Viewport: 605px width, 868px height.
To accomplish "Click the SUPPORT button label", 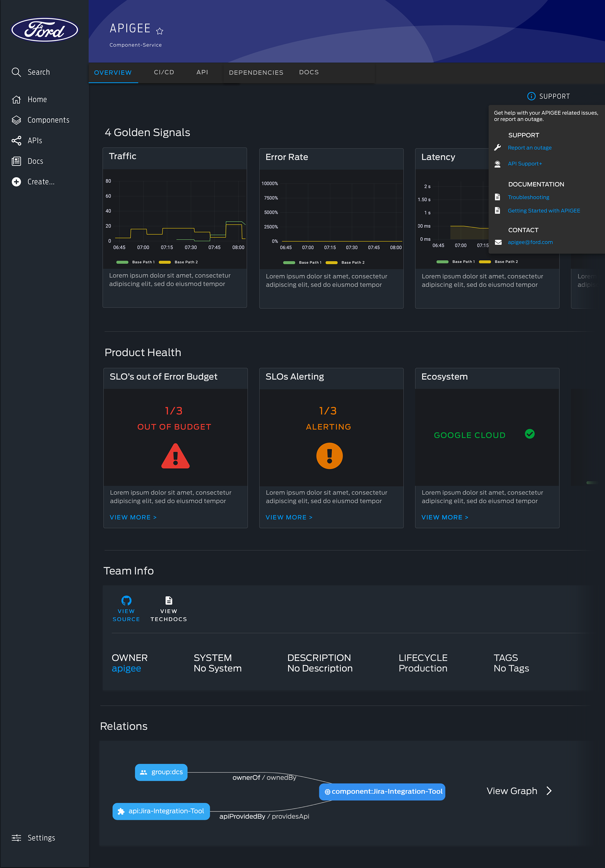I will [554, 96].
